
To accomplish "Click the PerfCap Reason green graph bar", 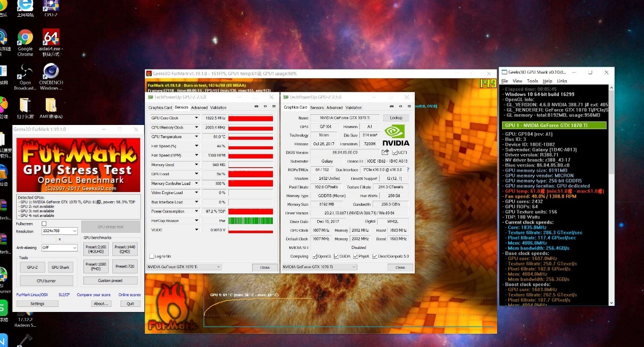I will pos(251,220).
